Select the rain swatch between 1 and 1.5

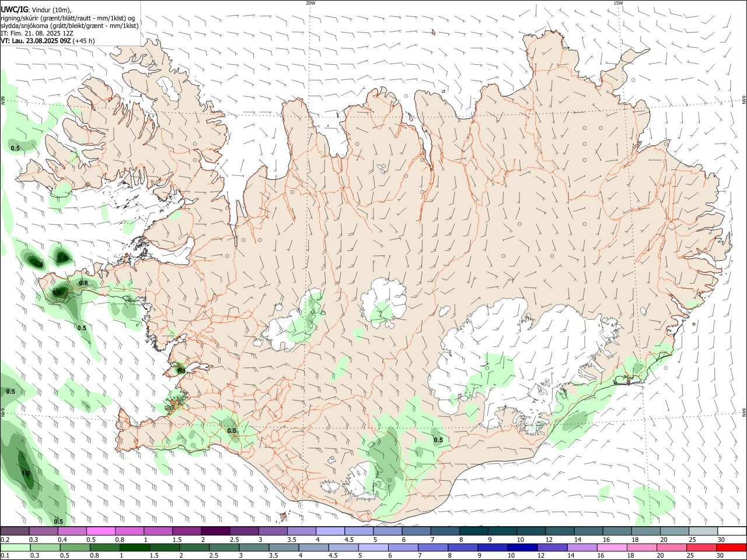click(x=134, y=547)
